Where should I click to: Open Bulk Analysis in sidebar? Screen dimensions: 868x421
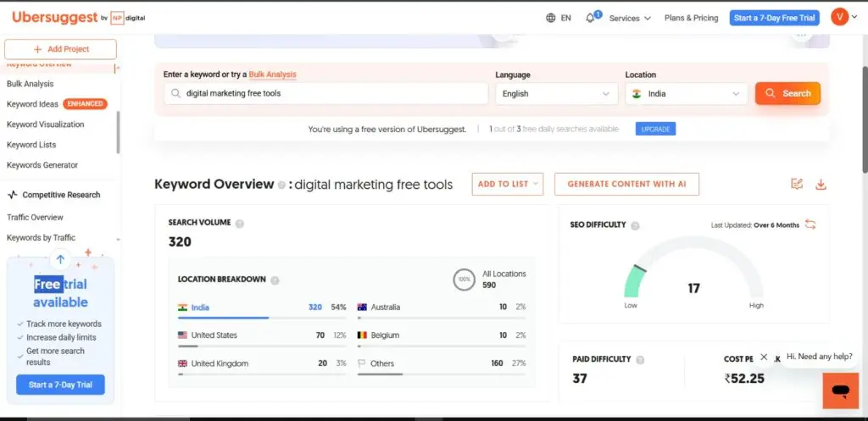[x=31, y=84]
